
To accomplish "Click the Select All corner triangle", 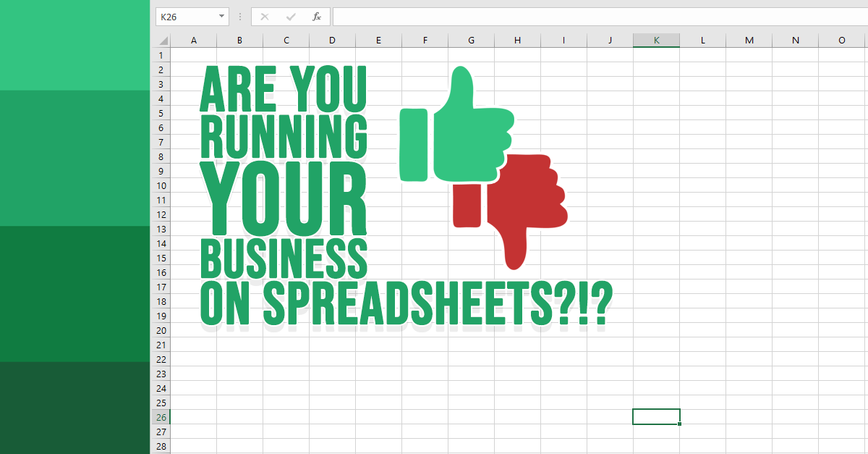I will tap(163, 41).
